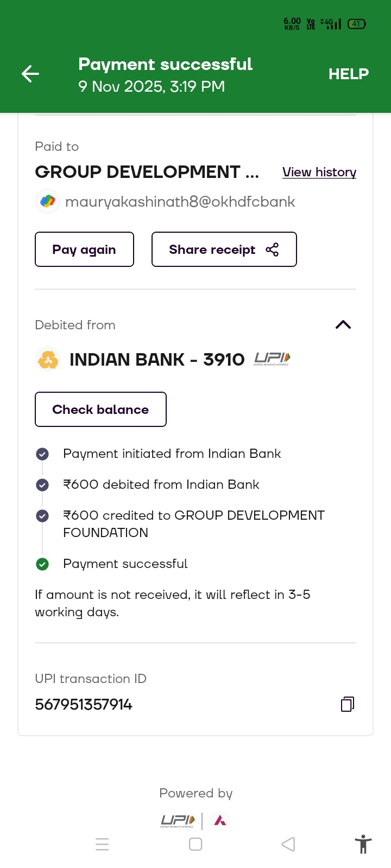Viewport: 391px width, 868px height.
Task: Tap the Indian Bank logo icon
Action: click(x=48, y=360)
